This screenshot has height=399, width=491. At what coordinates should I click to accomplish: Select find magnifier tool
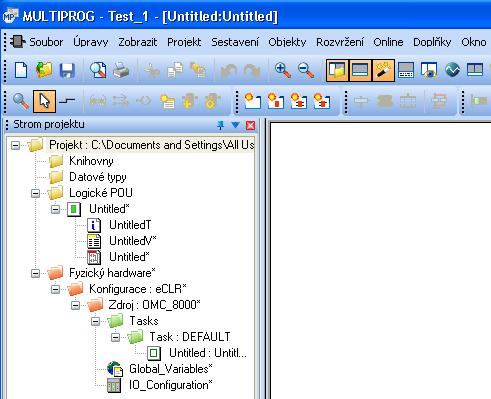[x=21, y=101]
